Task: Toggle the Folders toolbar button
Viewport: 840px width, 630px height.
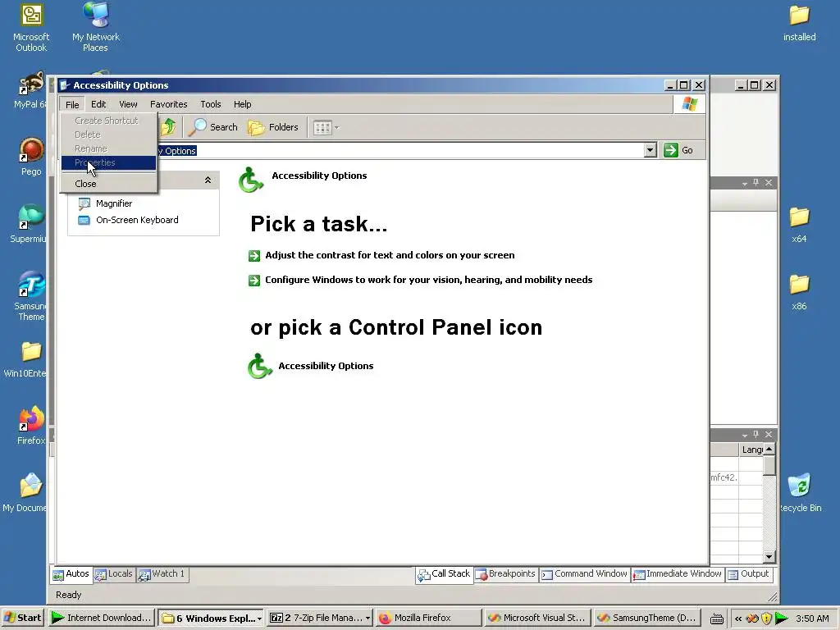Action: pyautogui.click(x=273, y=127)
